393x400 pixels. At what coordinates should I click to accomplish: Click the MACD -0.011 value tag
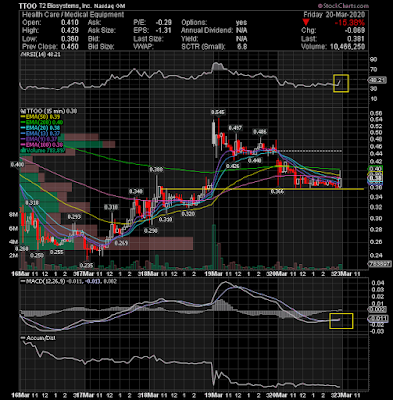tap(379, 319)
